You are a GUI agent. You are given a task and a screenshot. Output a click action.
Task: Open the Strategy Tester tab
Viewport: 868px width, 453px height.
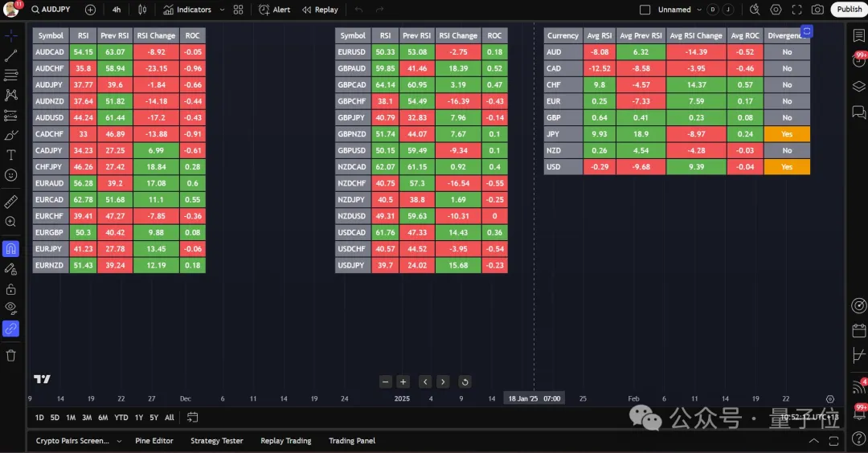pyautogui.click(x=217, y=441)
